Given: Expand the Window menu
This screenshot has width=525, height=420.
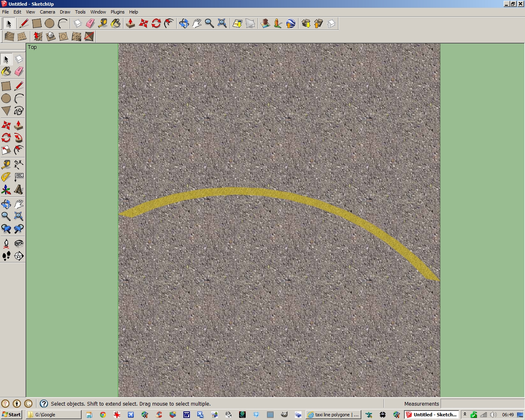Looking at the screenshot, I should 98,12.
